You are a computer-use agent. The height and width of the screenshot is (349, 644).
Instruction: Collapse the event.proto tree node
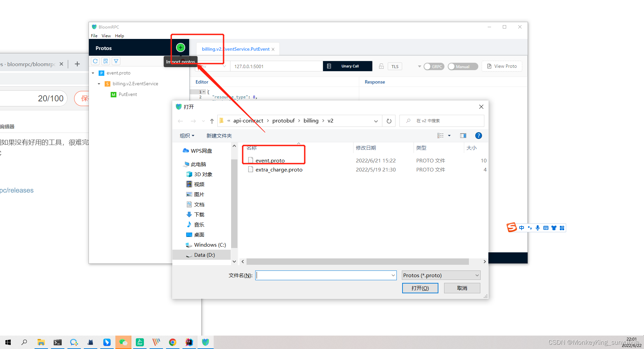93,73
